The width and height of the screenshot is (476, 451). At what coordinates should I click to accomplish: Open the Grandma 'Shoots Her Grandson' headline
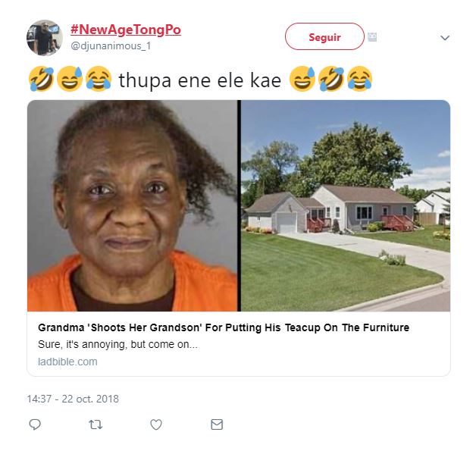(x=224, y=327)
